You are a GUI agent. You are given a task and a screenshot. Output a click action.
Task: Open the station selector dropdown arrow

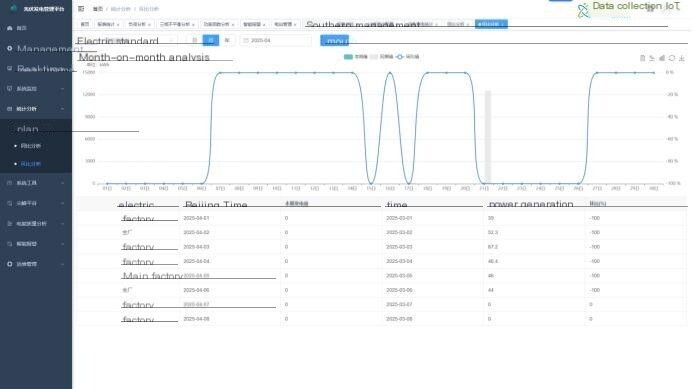pos(171,41)
